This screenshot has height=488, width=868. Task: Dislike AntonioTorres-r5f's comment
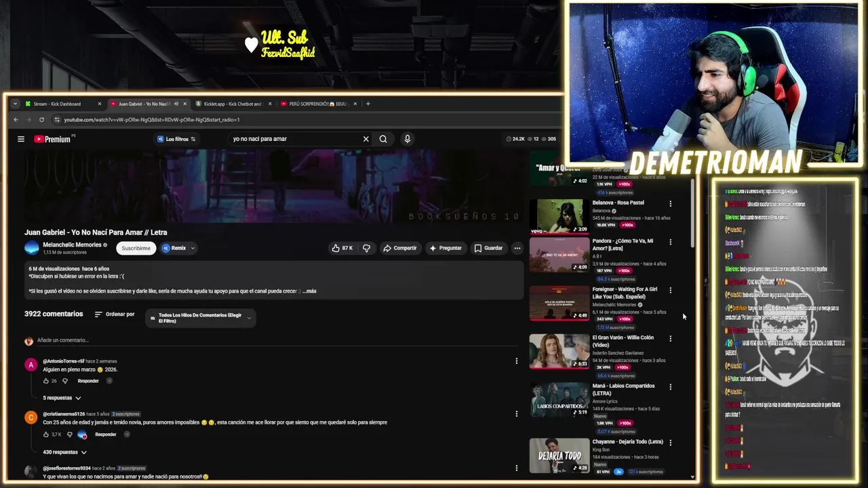[x=65, y=381]
